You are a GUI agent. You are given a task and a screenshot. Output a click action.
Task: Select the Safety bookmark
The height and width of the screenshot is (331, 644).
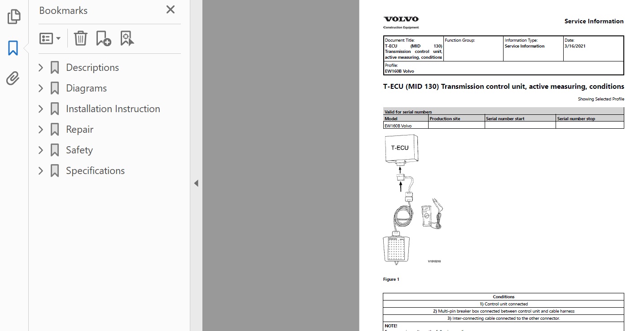79,150
